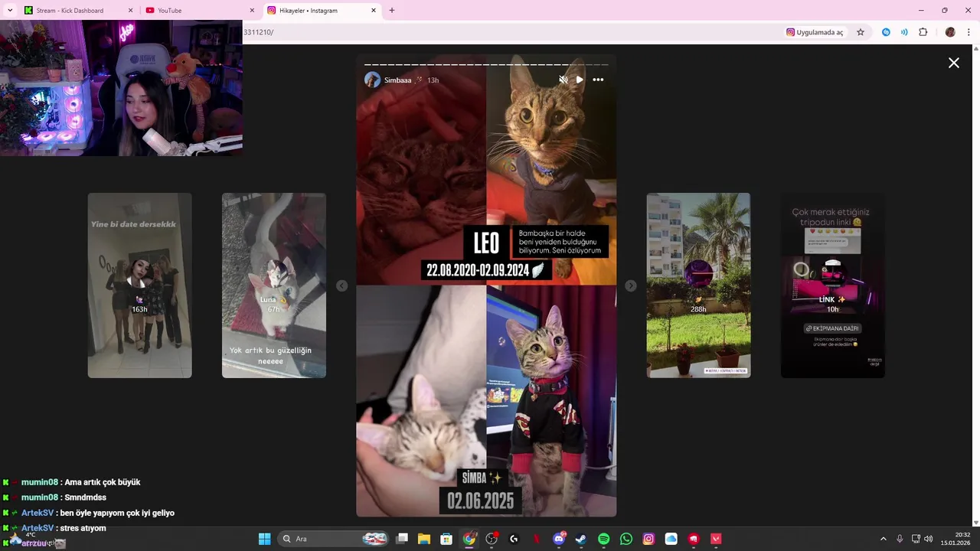Viewport: 980px width, 551px height.
Task: Unmute the story audio
Action: (x=563, y=80)
